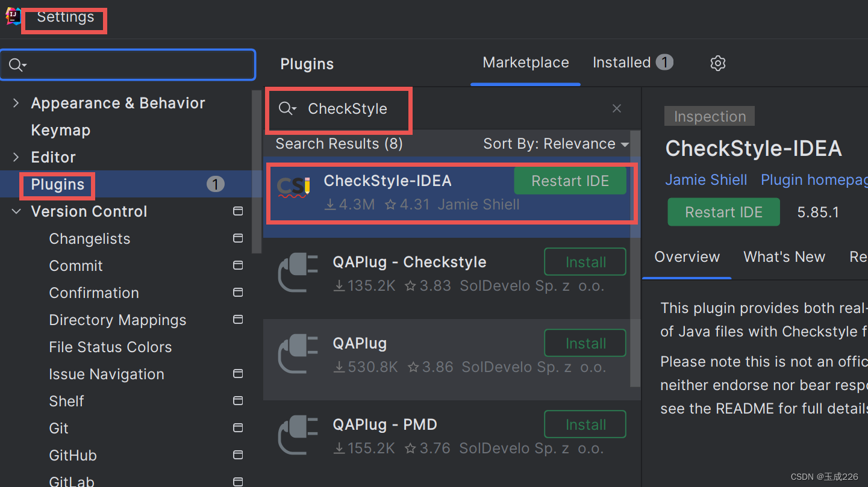868x487 pixels.
Task: Open the What's New tab
Action: point(784,257)
